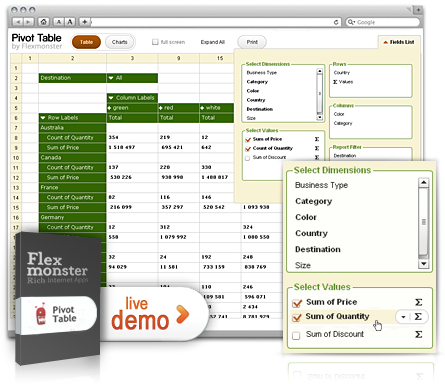This screenshot has height=384, width=445.
Task: Click the Google search field
Action: 383,22
